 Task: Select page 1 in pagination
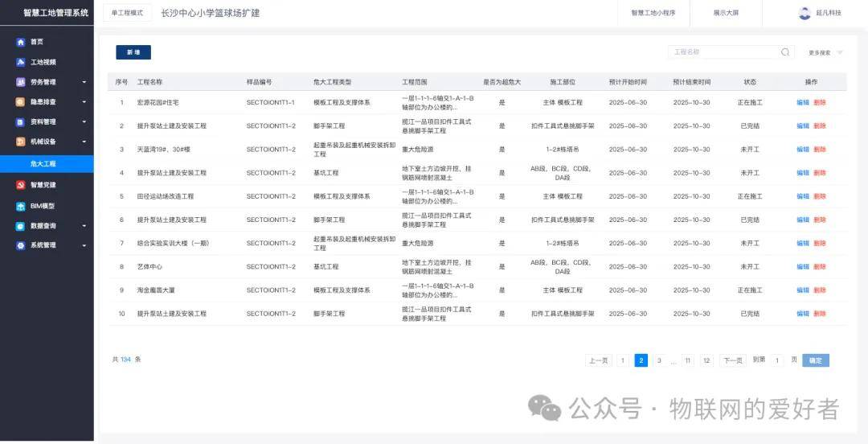point(623,360)
